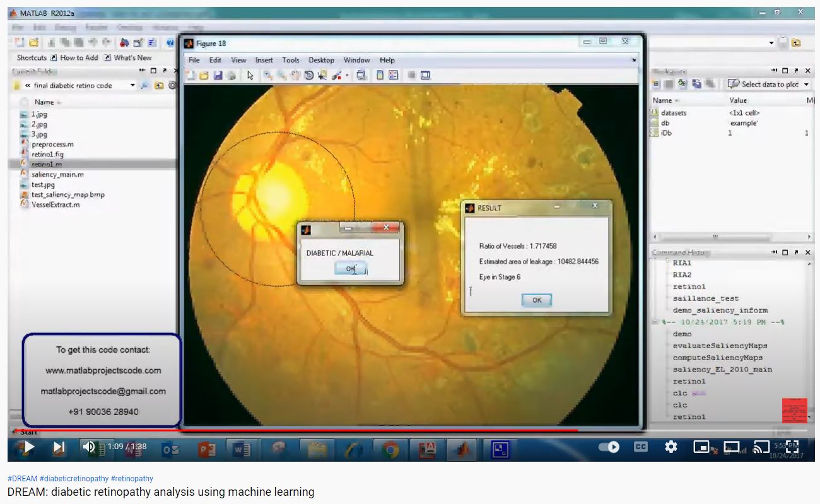This screenshot has height=504, width=820.
Task: Toggle theater mode view
Action: 731,447
